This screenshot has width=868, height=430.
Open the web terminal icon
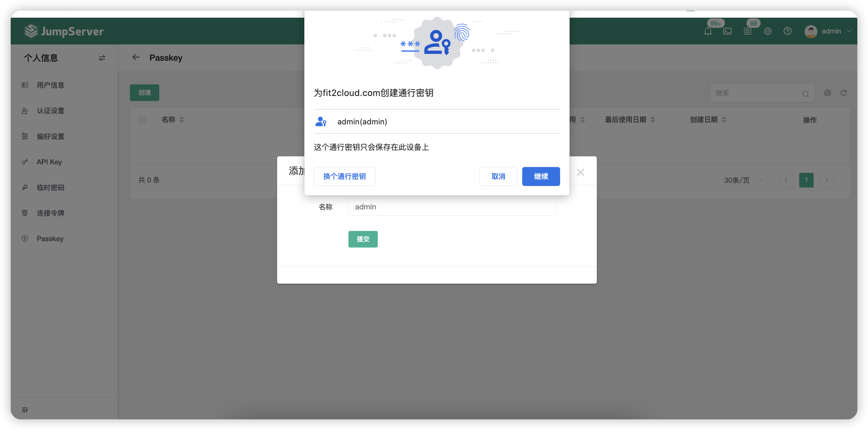pos(727,31)
